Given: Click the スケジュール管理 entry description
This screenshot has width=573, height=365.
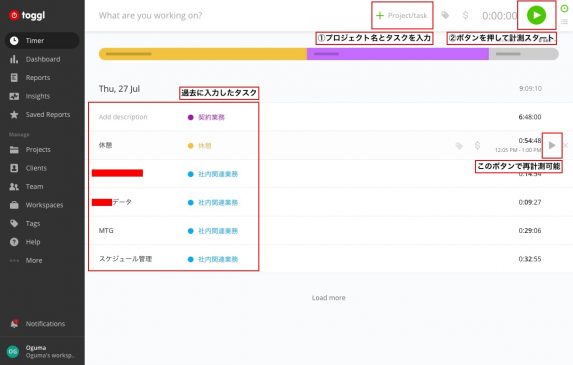Looking at the screenshot, I should pos(125,259).
